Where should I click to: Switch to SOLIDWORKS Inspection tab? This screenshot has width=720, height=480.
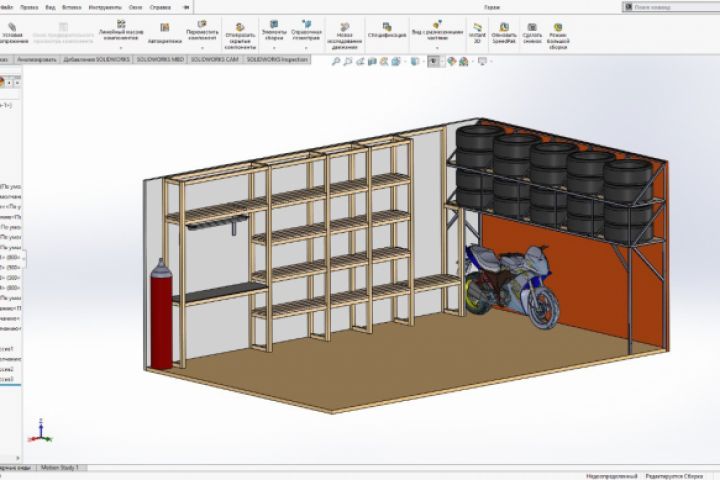coord(277,60)
